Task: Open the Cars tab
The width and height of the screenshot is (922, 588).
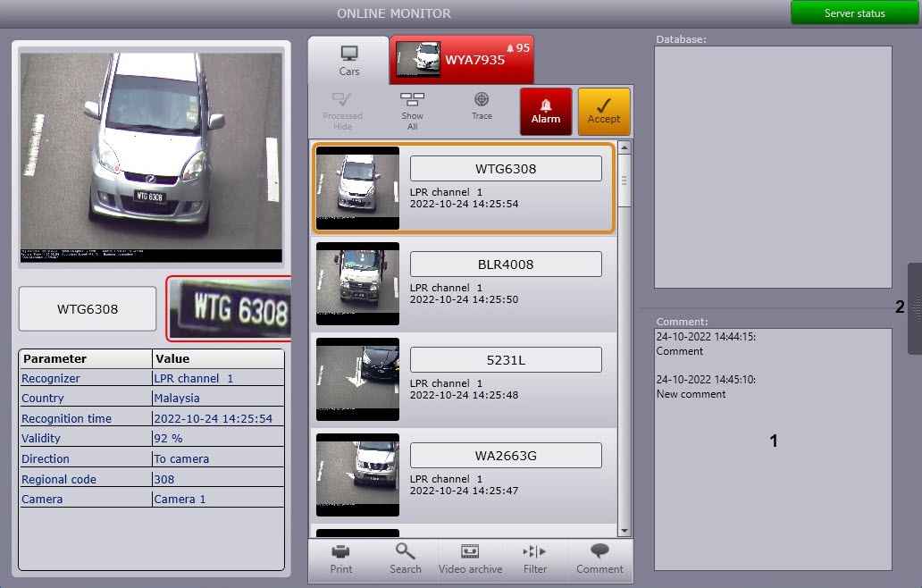Action: [x=348, y=61]
